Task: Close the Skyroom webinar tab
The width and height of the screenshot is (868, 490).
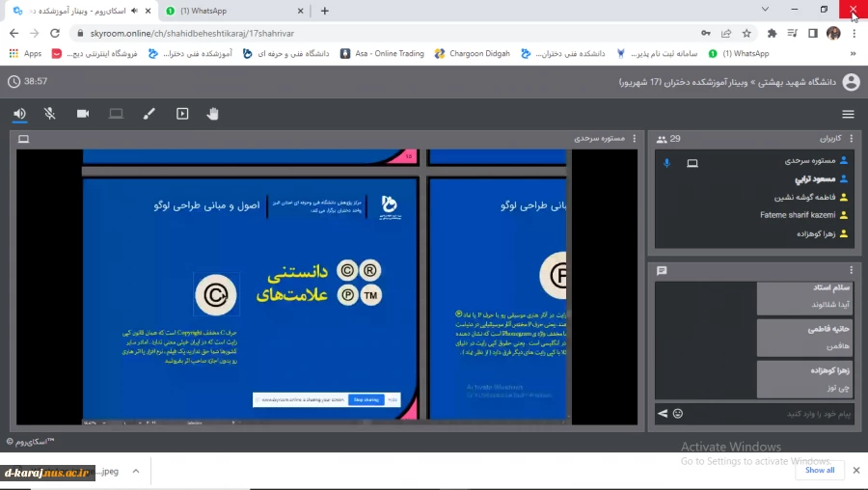Action: [148, 11]
